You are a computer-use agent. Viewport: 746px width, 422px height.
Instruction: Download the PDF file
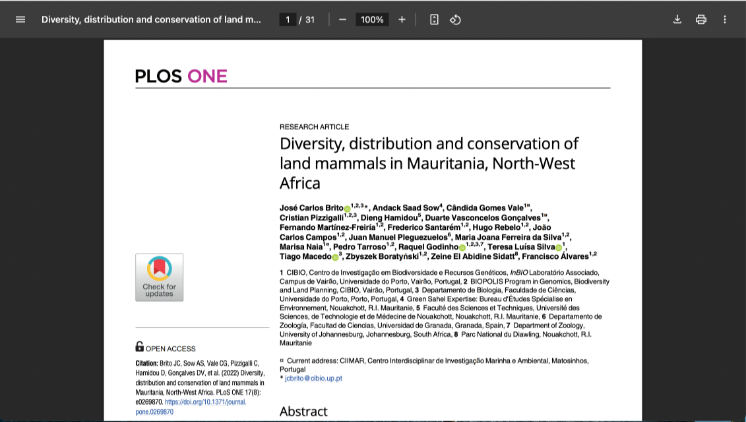(677, 19)
